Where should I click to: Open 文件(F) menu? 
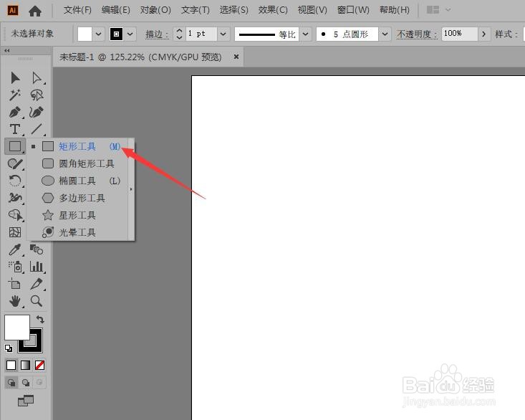(x=77, y=10)
